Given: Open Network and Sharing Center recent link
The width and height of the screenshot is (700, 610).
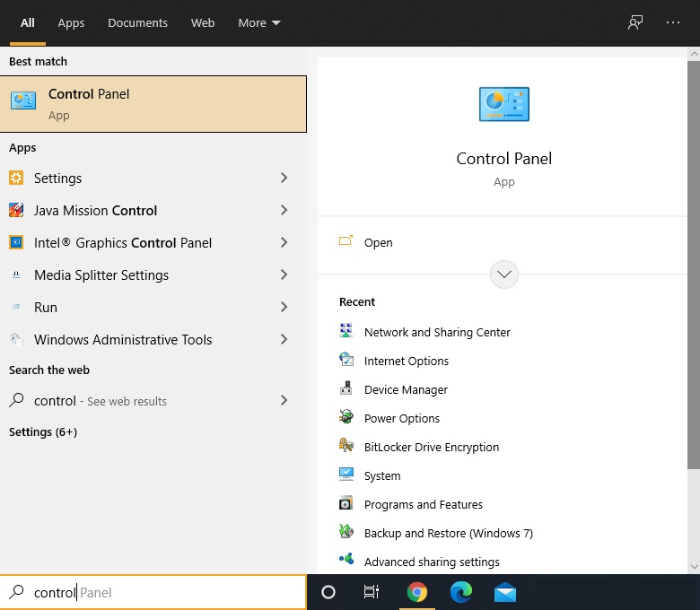Looking at the screenshot, I should click(437, 333).
